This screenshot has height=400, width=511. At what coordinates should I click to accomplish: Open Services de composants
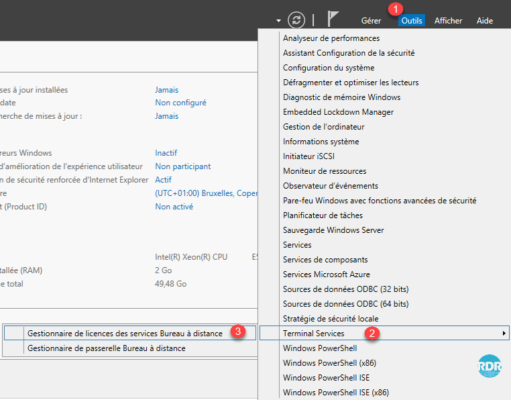pyautogui.click(x=325, y=260)
